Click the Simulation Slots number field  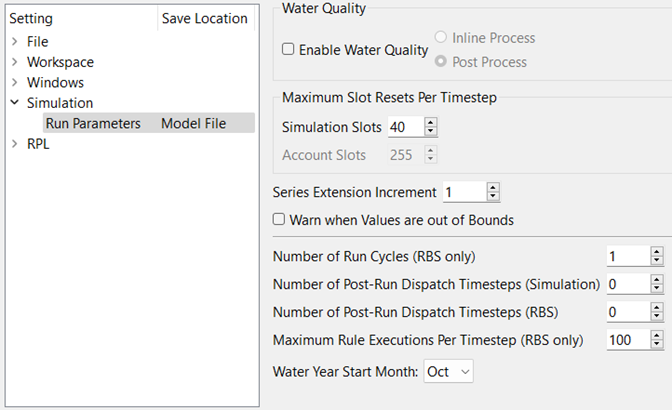[405, 127]
